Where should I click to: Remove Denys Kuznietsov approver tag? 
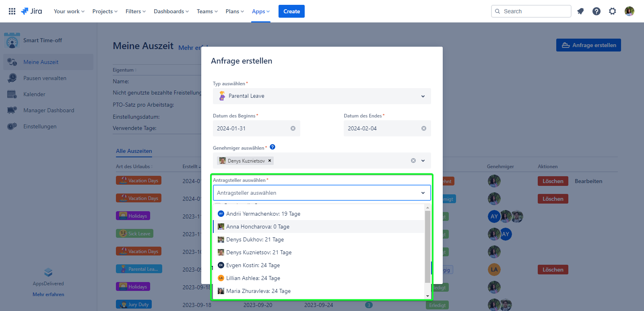click(x=270, y=161)
